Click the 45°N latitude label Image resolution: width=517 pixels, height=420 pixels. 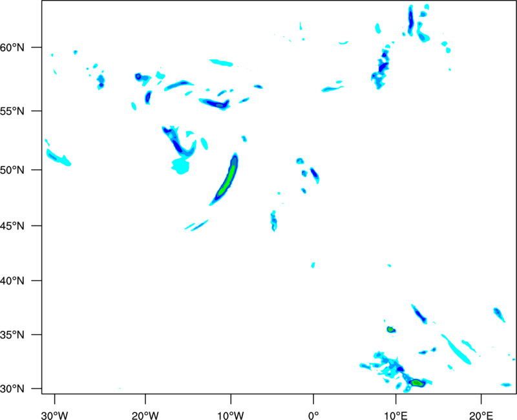pos(12,226)
